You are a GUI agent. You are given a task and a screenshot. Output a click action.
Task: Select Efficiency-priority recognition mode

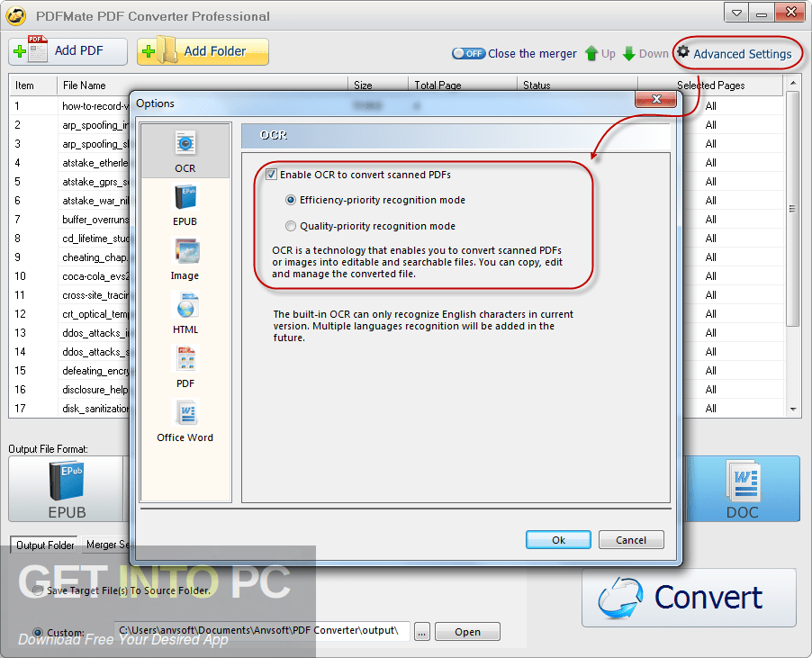point(291,200)
